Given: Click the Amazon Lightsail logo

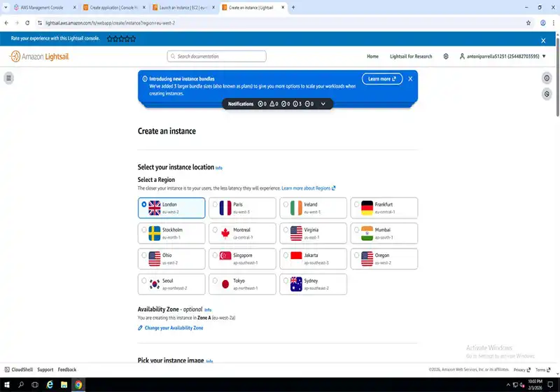Looking at the screenshot, I should 39,57.
